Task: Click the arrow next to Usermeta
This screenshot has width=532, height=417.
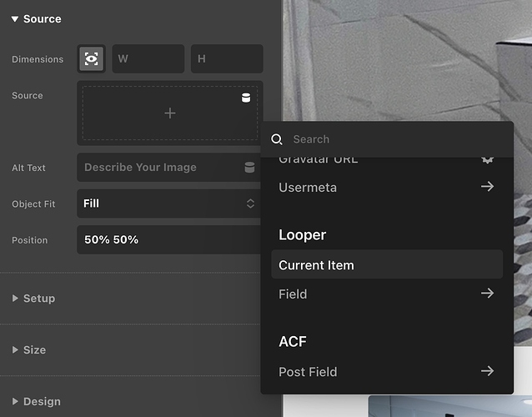Action: [488, 187]
